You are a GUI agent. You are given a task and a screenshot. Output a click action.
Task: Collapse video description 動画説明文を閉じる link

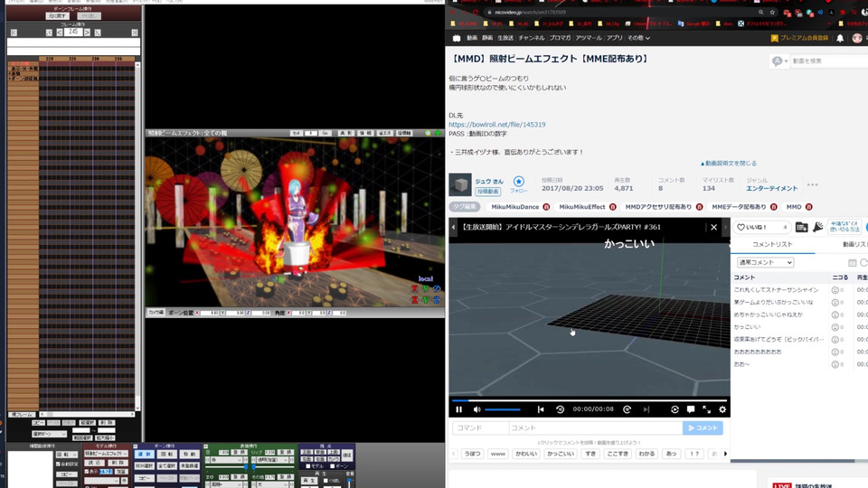click(x=729, y=164)
